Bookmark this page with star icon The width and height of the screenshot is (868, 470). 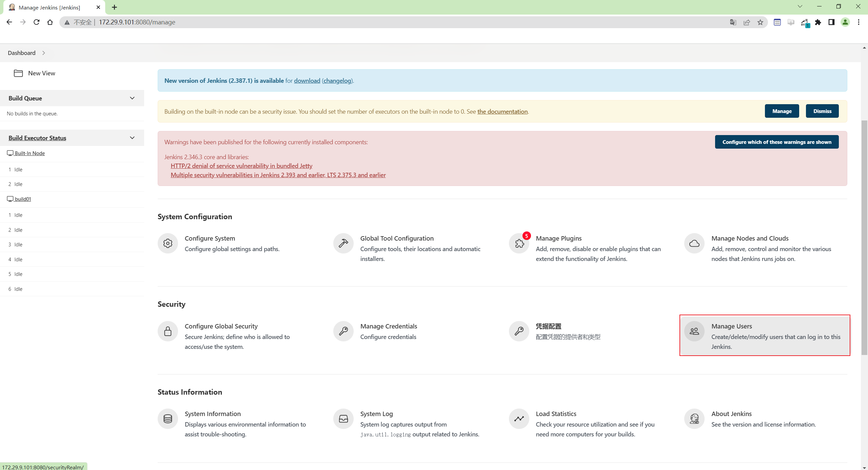[x=760, y=22]
